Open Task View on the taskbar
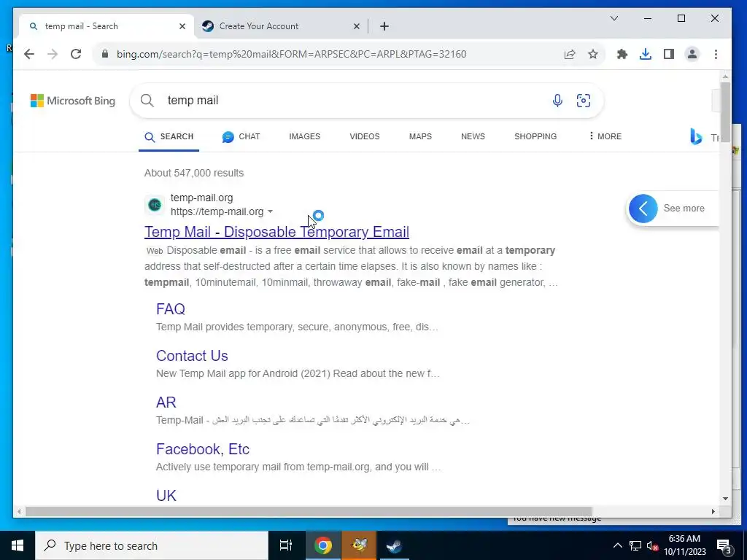Viewport: 747px width, 560px height. tap(286, 545)
